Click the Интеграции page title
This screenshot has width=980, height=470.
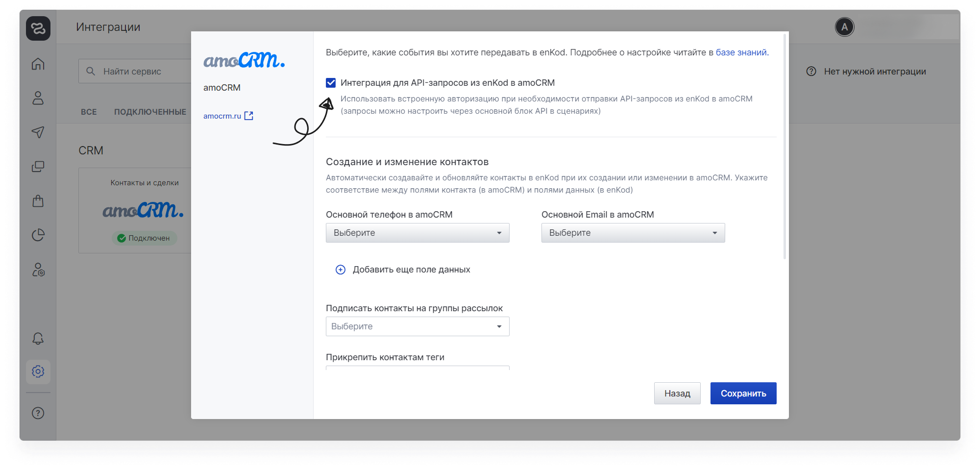click(108, 27)
